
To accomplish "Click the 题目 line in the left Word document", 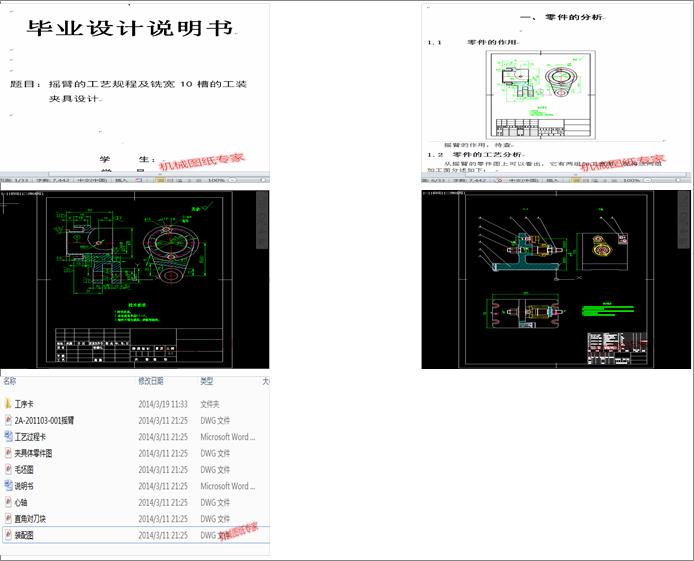I will click(x=128, y=91).
